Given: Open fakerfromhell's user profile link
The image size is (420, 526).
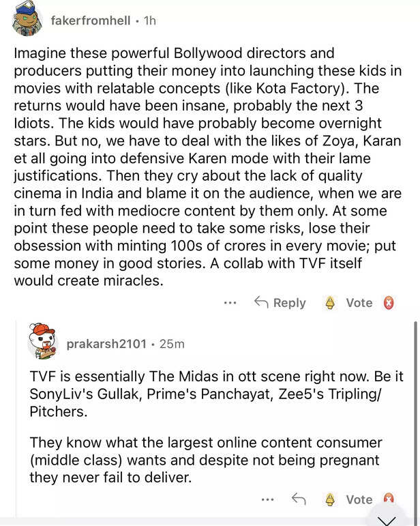Looking at the screenshot, I should (x=90, y=20).
